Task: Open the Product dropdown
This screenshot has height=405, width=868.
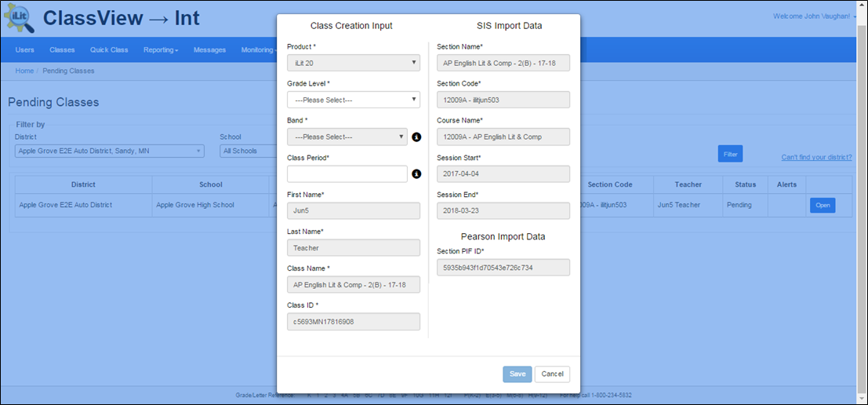Action: [x=353, y=63]
